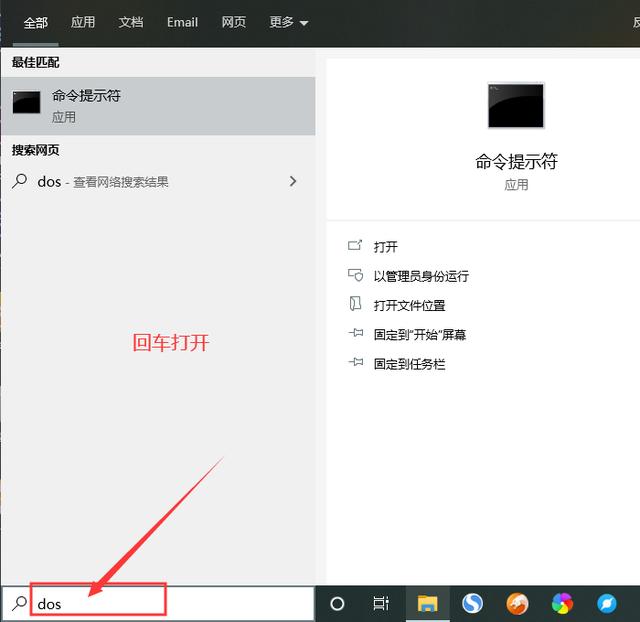Click the large Command Prompt preview icon
The width and height of the screenshot is (640, 622).
click(x=516, y=106)
